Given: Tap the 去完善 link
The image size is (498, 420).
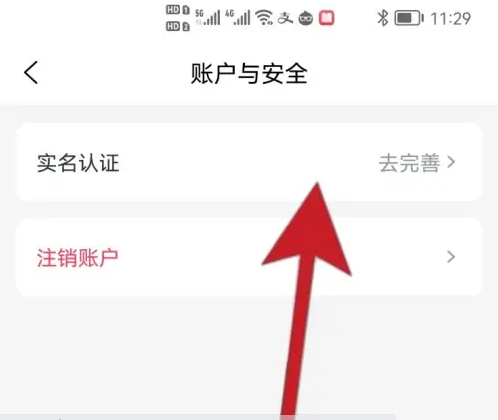Looking at the screenshot, I should point(409,163).
